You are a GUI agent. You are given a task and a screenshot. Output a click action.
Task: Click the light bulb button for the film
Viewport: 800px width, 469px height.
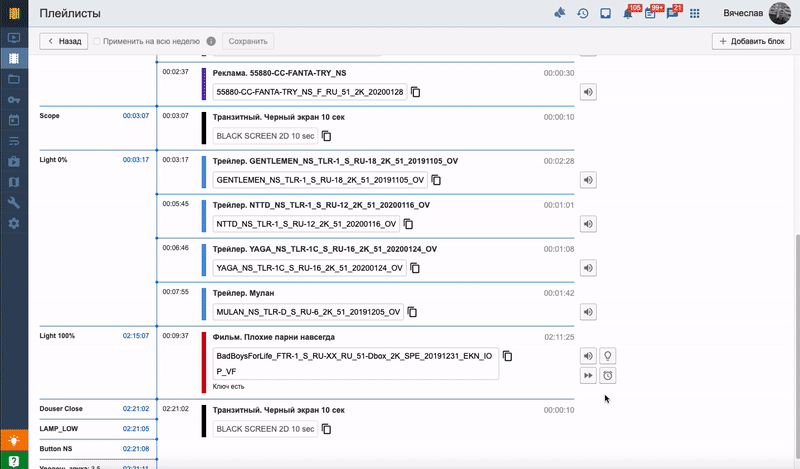[x=608, y=356]
